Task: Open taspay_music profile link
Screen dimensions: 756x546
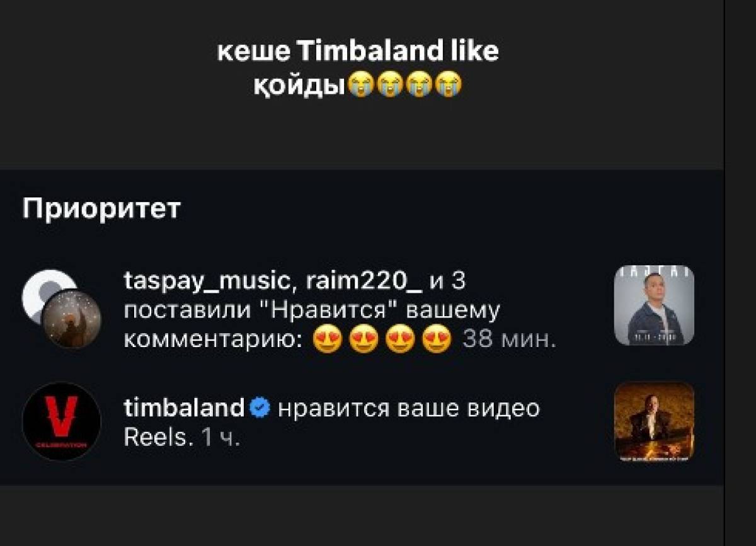Action: click(209, 282)
